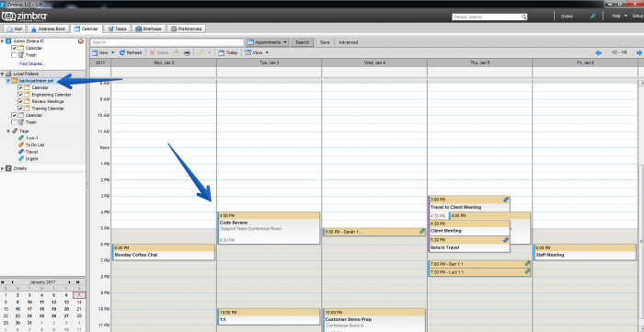Uncheck the Engineering Calendar checkbox

[x=20, y=95]
